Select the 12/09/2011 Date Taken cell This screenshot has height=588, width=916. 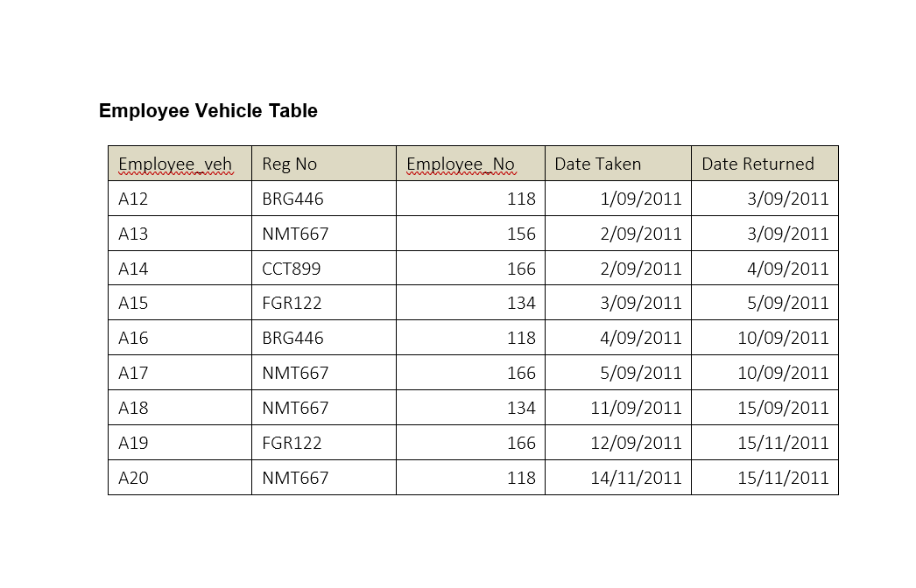(618, 443)
